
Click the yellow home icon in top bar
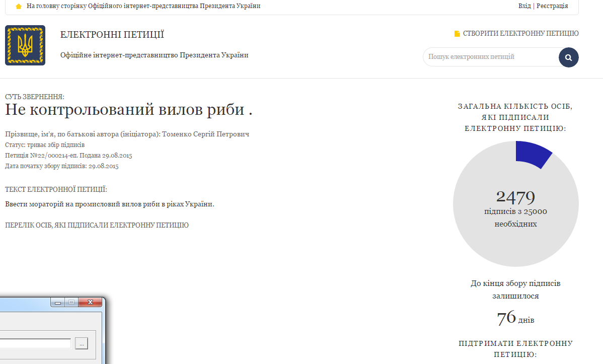point(19,7)
